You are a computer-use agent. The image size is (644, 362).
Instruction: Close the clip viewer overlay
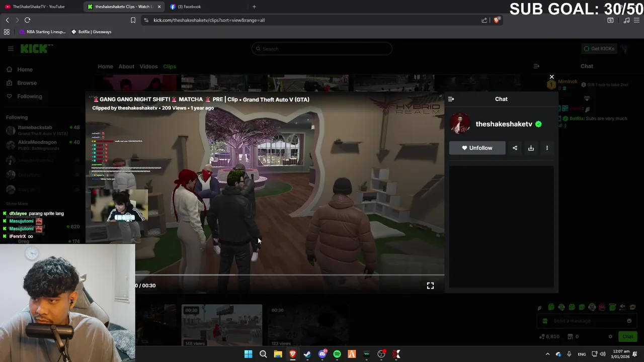pos(551,77)
